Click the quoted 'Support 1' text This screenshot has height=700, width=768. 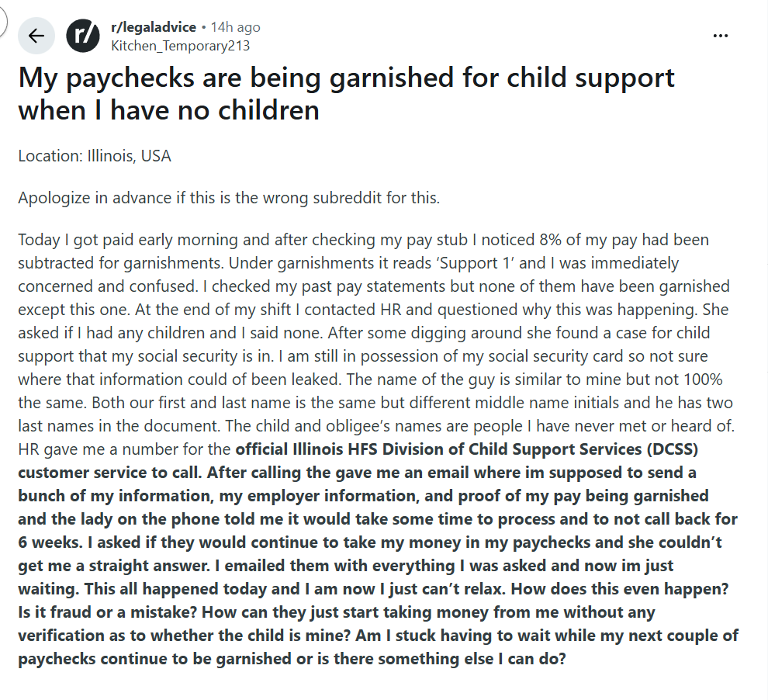[475, 263]
